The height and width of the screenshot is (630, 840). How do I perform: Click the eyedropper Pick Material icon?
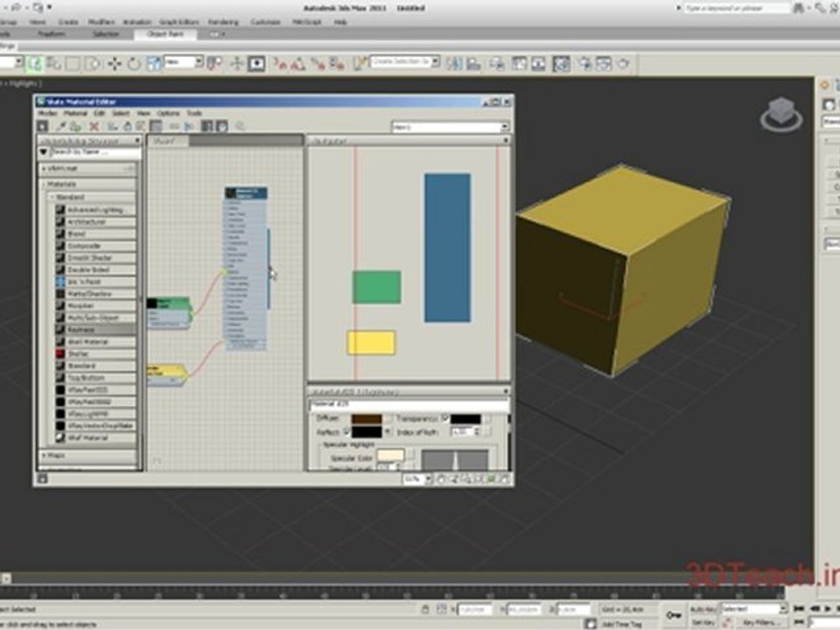[x=61, y=126]
